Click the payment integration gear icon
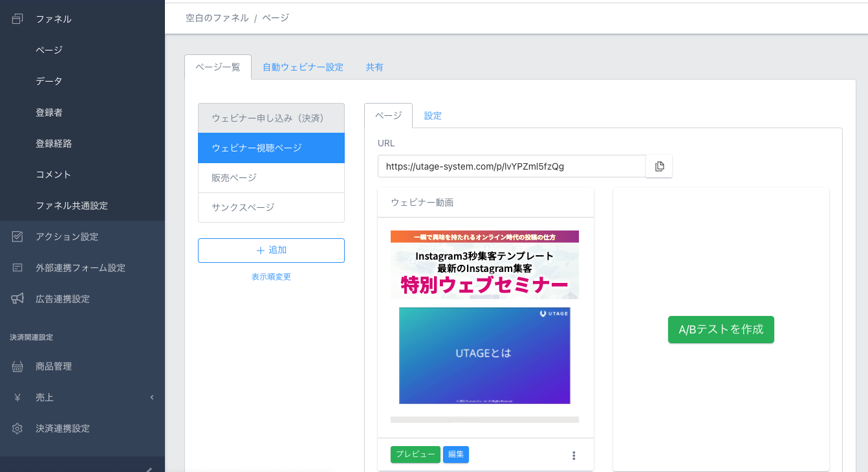The width and height of the screenshot is (868, 472). coord(17,429)
